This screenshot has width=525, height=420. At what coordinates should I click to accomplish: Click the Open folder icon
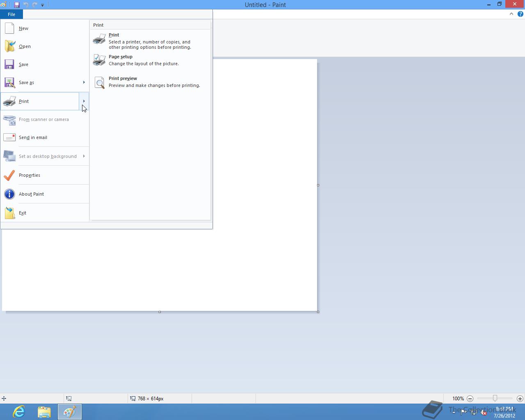tap(9, 46)
